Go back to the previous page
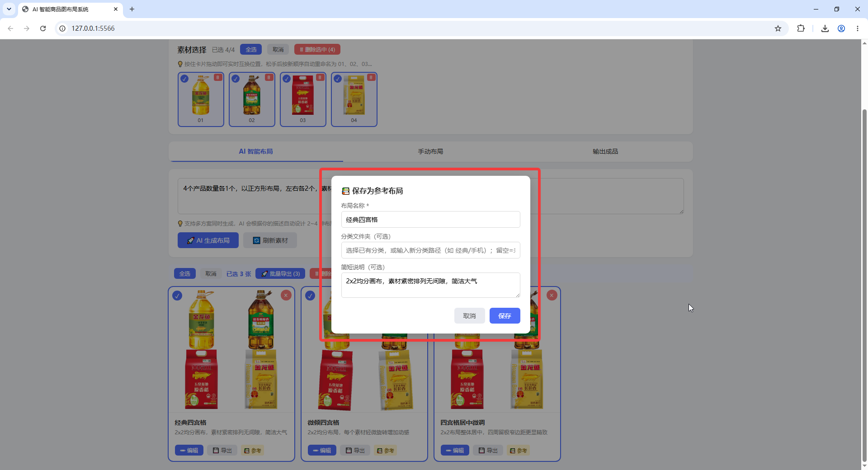Viewport: 868px width, 470px height. [10, 28]
